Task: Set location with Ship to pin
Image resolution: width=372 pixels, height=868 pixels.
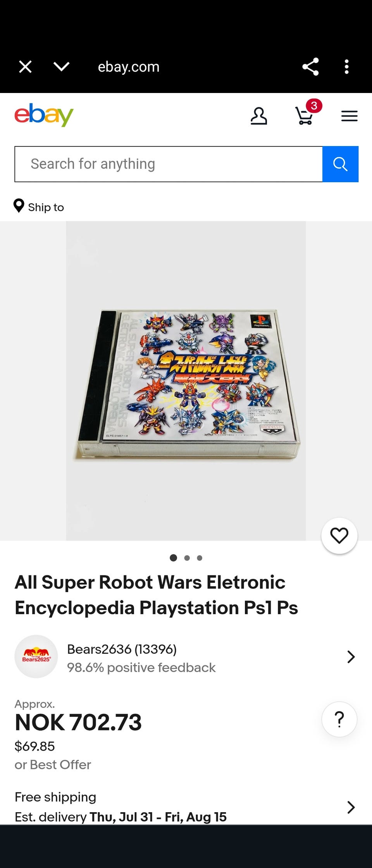Action: coord(39,207)
